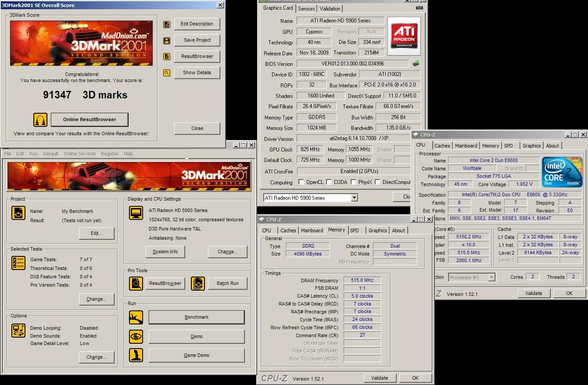The width and height of the screenshot is (588, 385).
Task: Click the DRAM Frequency 515.0 MHz value
Action: click(x=362, y=280)
